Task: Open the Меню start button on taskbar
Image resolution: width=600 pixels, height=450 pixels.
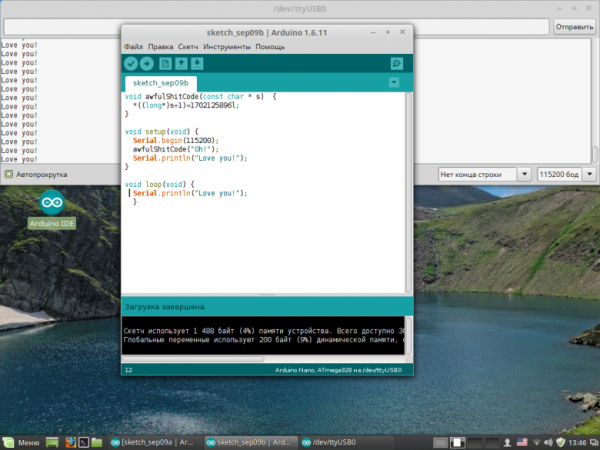Action: coord(21,443)
